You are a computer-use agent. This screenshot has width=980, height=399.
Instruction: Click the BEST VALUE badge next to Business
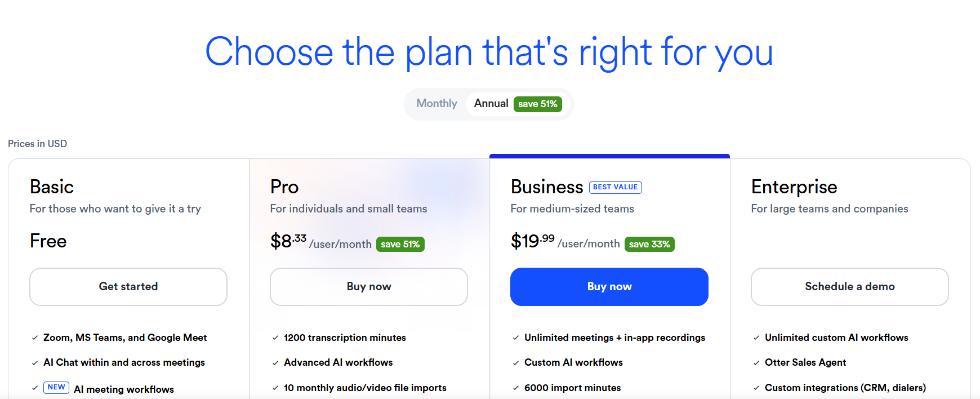pos(615,187)
